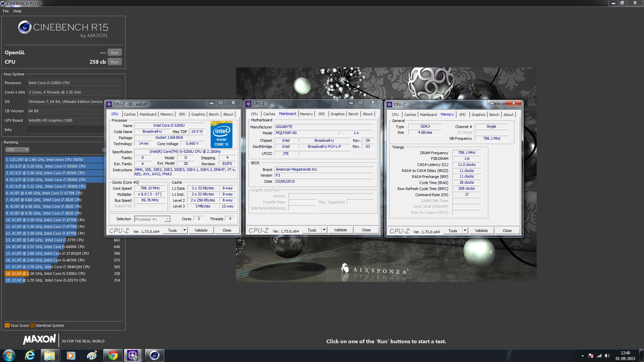Viewport: 644px width, 362px height.
Task: Select ranking entry 19 Core i5-3317U
Action: [x=62, y=280]
